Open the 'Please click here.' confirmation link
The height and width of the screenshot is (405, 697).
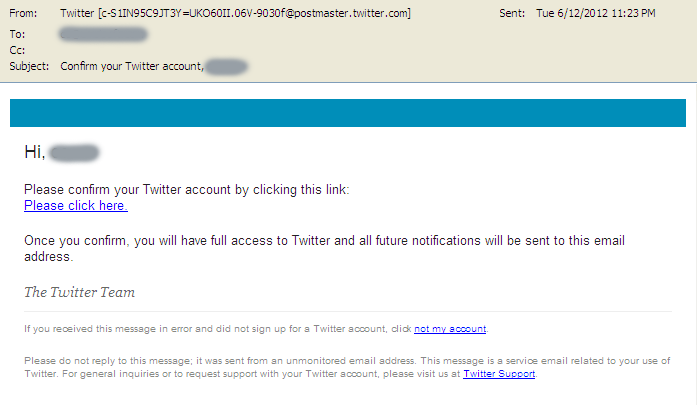coord(76,206)
